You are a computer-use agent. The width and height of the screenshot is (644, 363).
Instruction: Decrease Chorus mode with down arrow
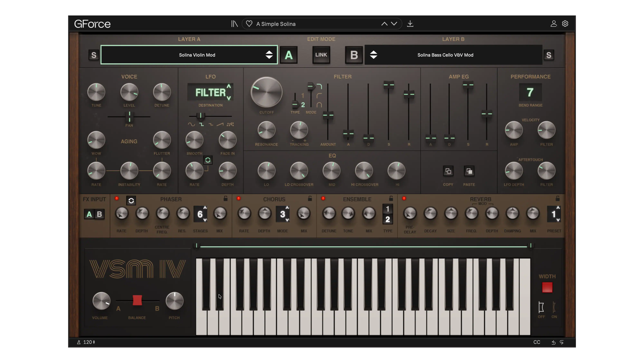pos(287,220)
